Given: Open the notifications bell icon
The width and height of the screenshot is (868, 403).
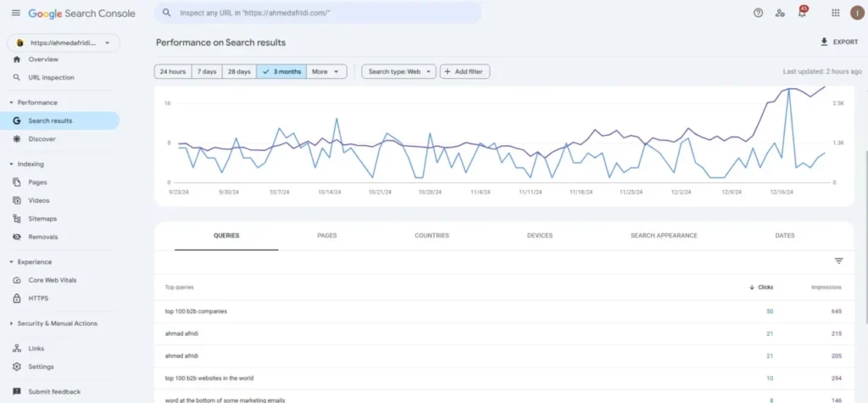Looking at the screenshot, I should click(802, 14).
